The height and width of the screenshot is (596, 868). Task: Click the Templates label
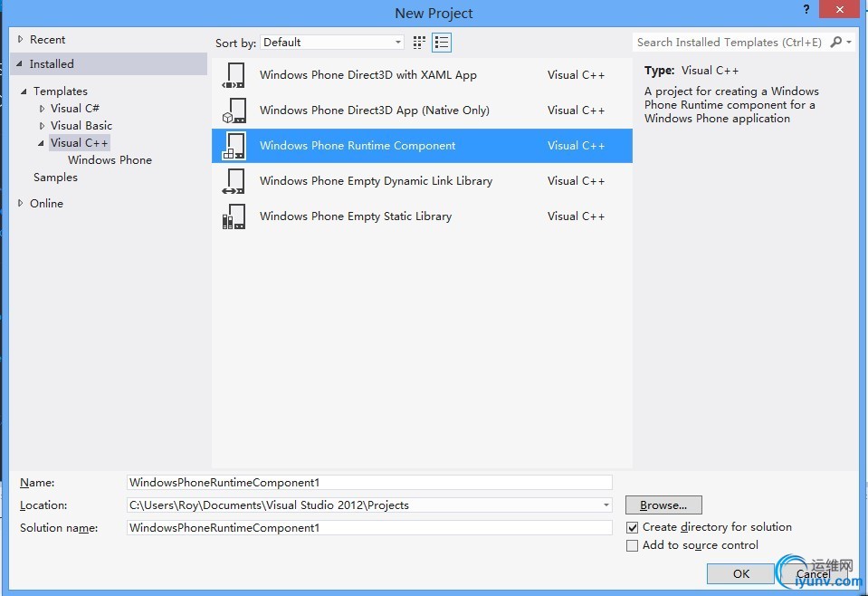pyautogui.click(x=61, y=91)
